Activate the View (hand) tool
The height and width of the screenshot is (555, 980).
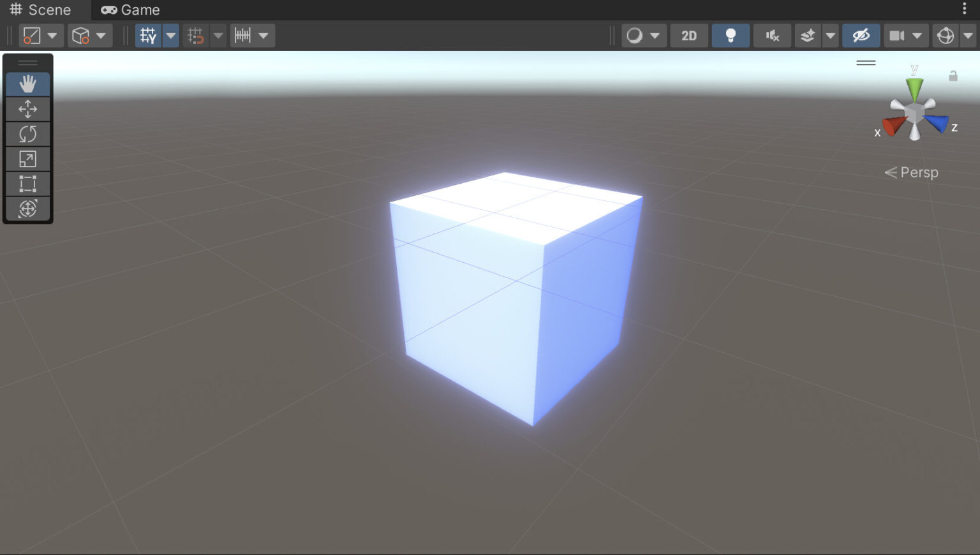click(28, 84)
